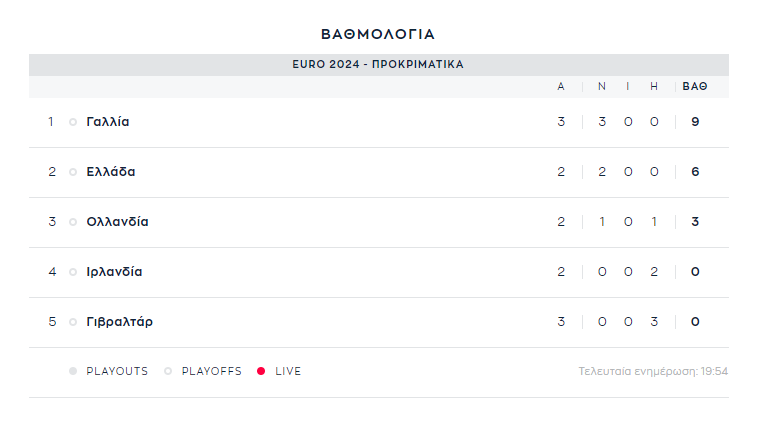Click the hollow PLAYOFFS legend dot
The image size is (779, 443).
pyautogui.click(x=168, y=371)
